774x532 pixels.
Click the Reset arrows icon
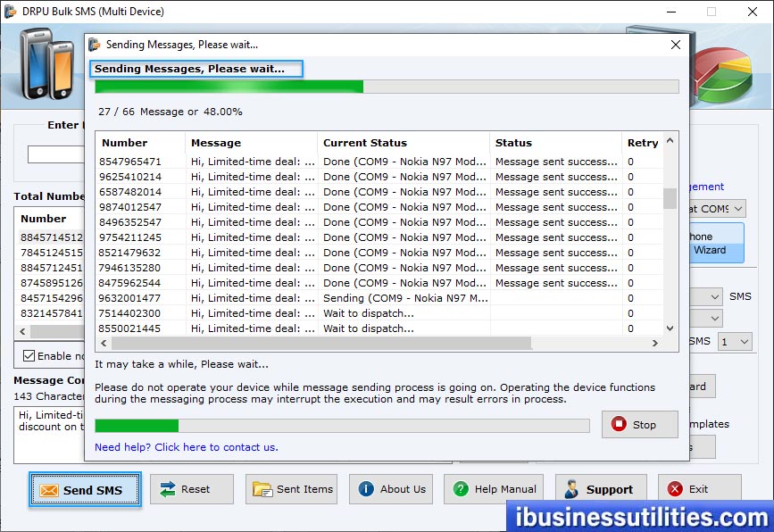[x=168, y=489]
